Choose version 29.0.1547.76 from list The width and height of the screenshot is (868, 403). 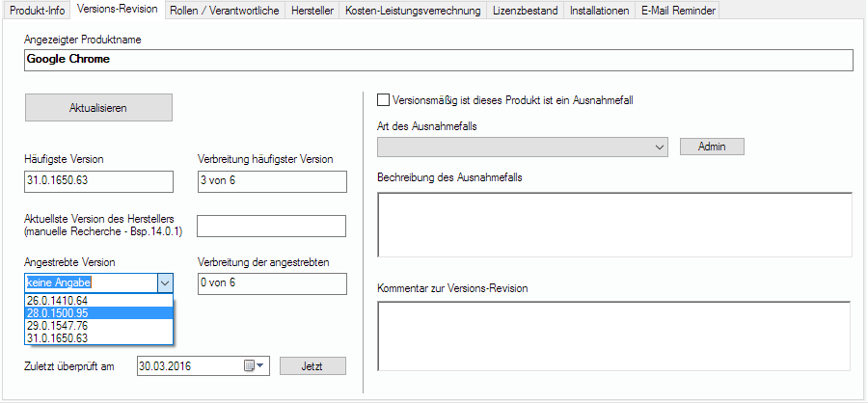99,326
